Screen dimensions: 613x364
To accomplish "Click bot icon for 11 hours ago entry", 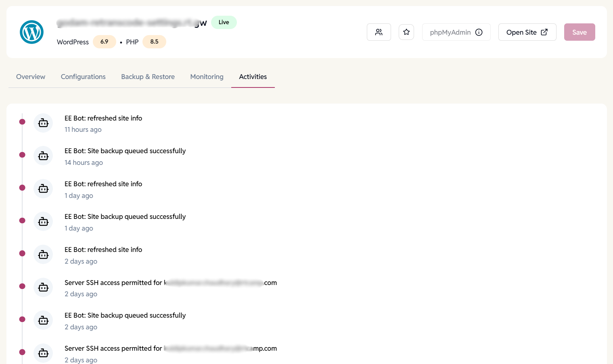I will point(43,123).
